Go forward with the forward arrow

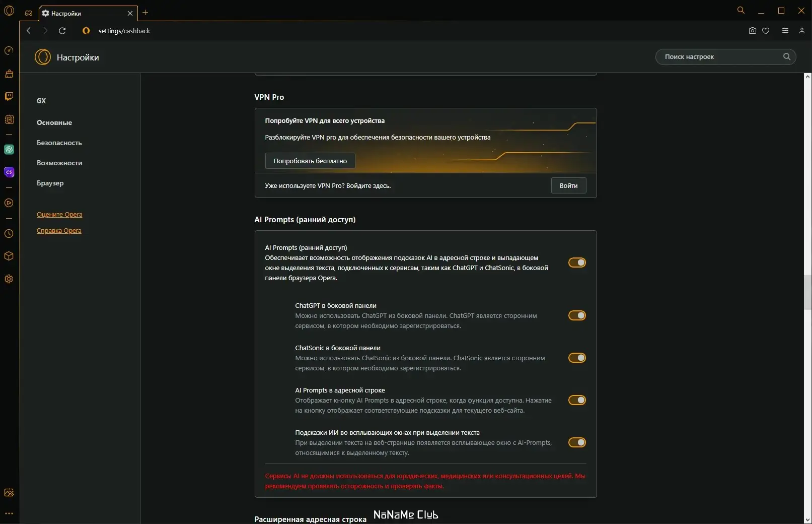pyautogui.click(x=45, y=31)
